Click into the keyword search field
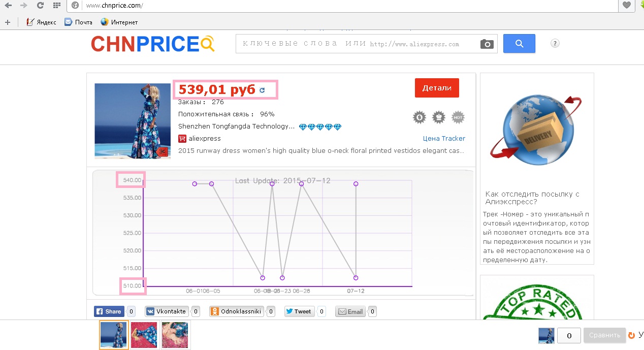 [x=356, y=44]
